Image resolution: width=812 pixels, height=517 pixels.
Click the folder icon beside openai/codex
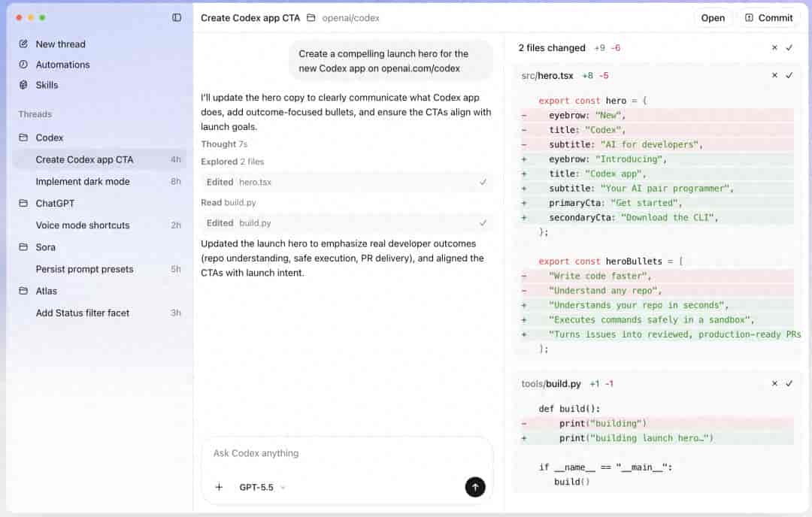(x=311, y=17)
